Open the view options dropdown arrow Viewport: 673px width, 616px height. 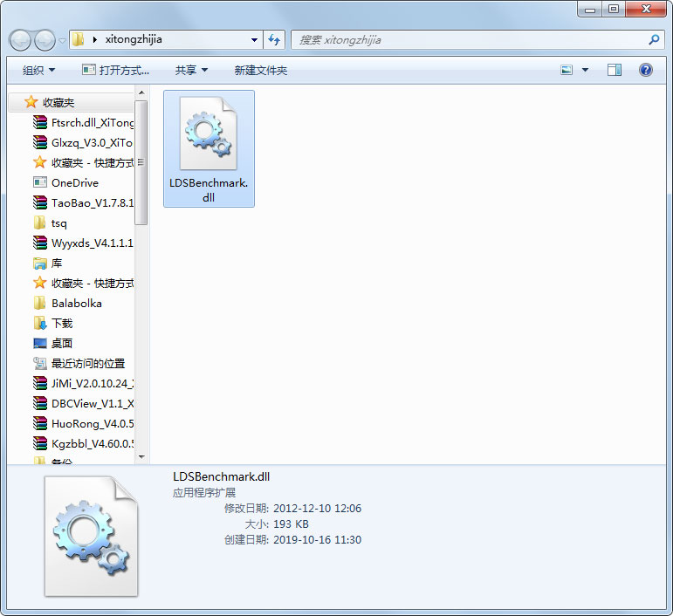[585, 70]
